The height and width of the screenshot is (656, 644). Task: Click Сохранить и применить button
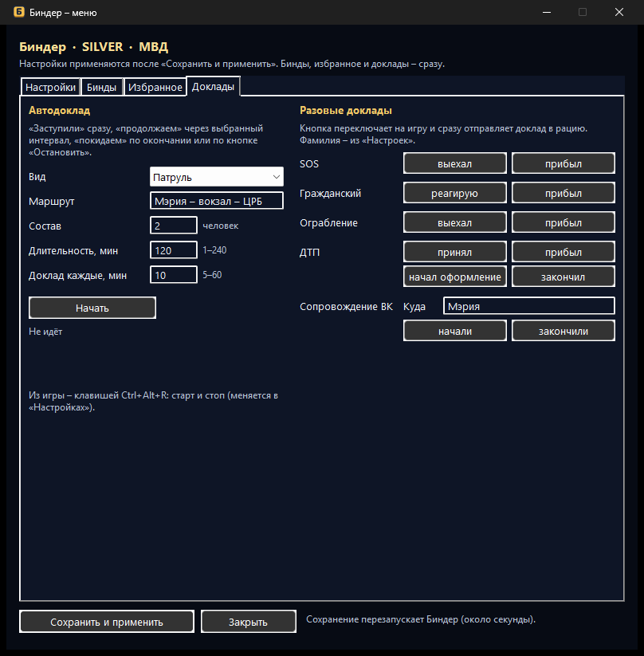click(107, 622)
